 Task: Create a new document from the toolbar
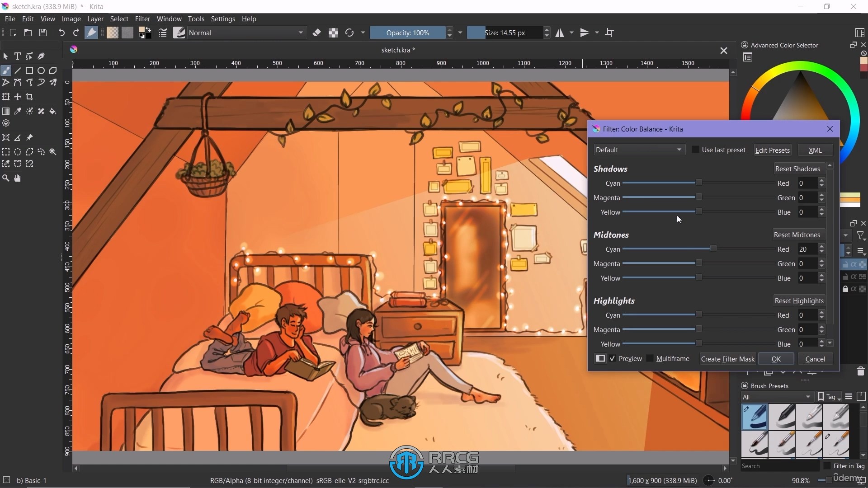point(13,33)
